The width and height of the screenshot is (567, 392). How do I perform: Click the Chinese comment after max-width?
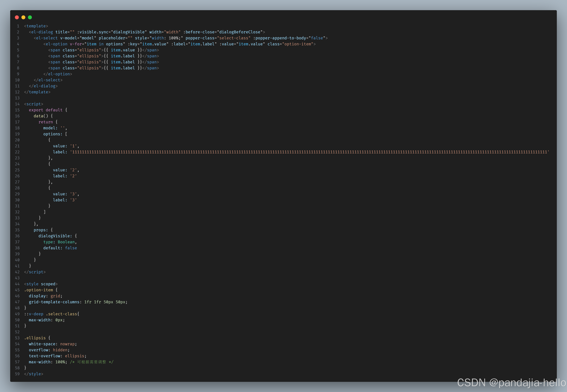(91, 362)
